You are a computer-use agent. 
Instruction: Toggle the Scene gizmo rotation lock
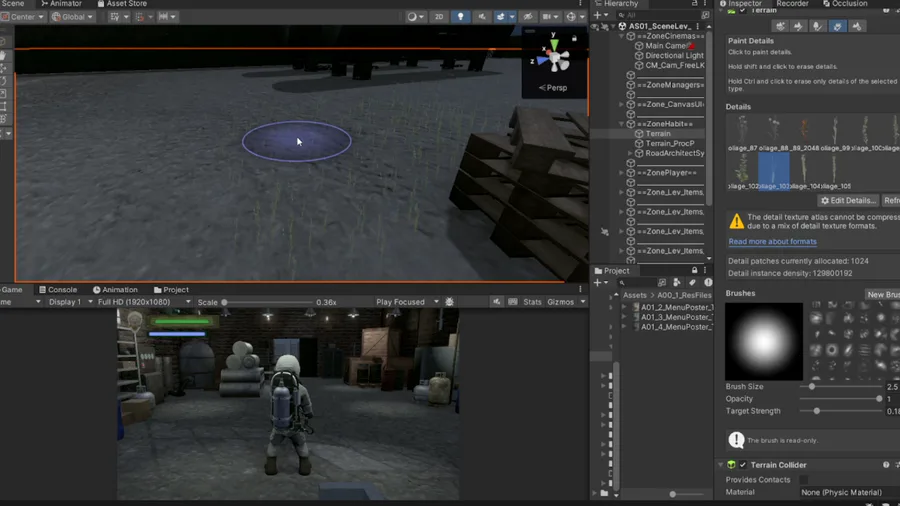[574, 38]
